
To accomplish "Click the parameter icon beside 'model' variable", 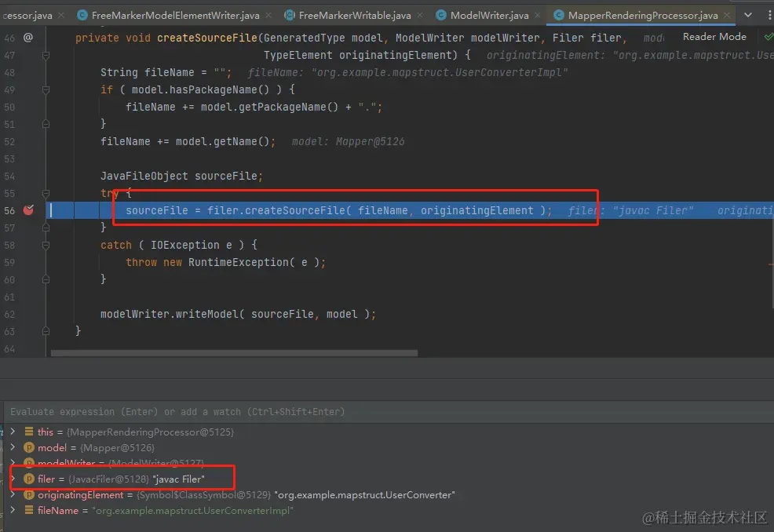I will click(x=28, y=447).
